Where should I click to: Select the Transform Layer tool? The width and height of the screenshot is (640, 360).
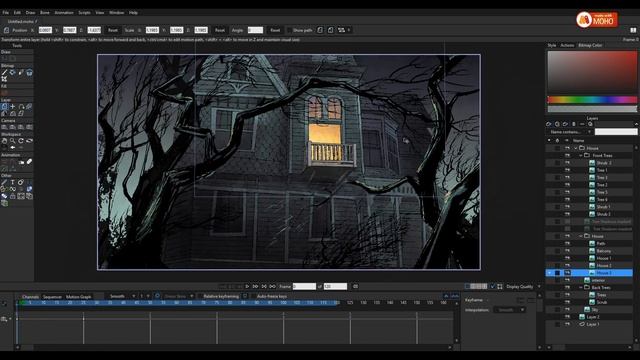4,107
